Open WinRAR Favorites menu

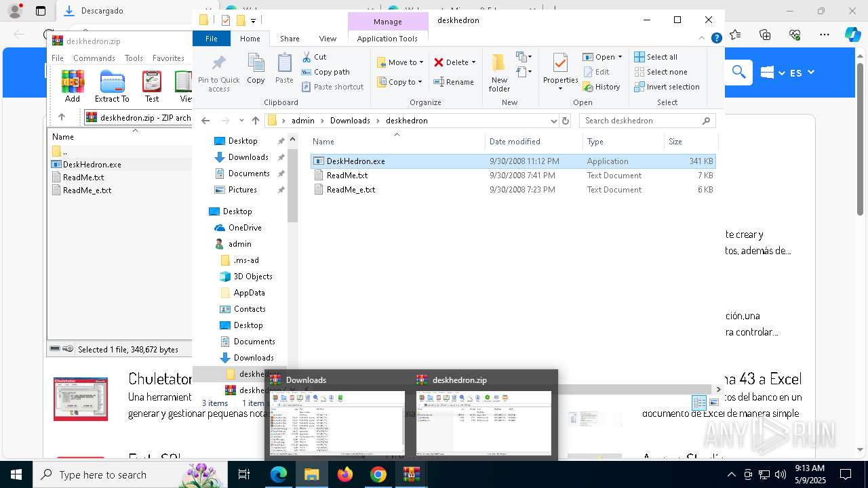pyautogui.click(x=168, y=58)
